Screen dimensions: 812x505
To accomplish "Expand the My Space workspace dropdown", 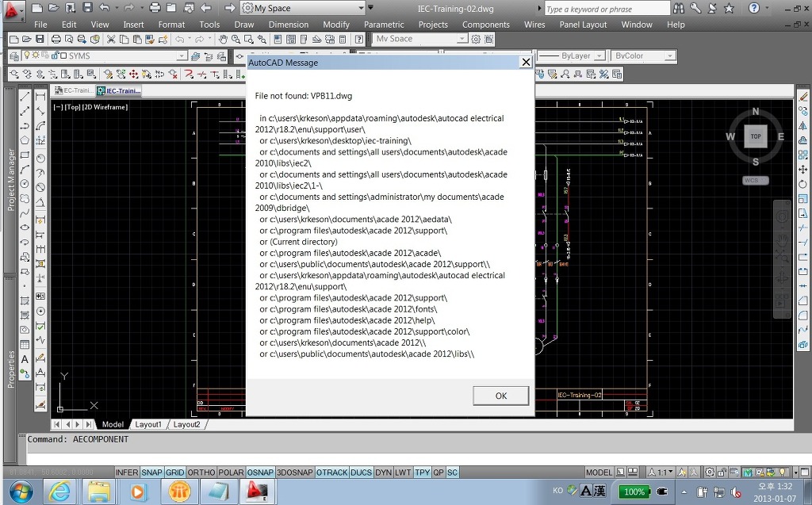I will tap(360, 8).
